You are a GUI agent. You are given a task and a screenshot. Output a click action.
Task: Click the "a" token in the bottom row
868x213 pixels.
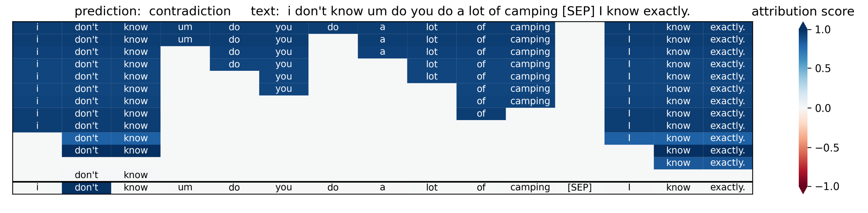coord(382,188)
